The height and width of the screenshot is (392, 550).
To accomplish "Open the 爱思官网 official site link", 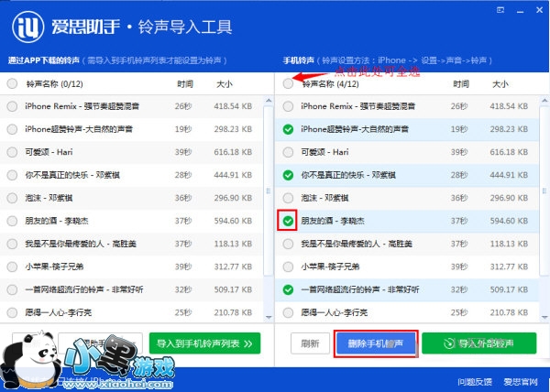I will 521,382.
